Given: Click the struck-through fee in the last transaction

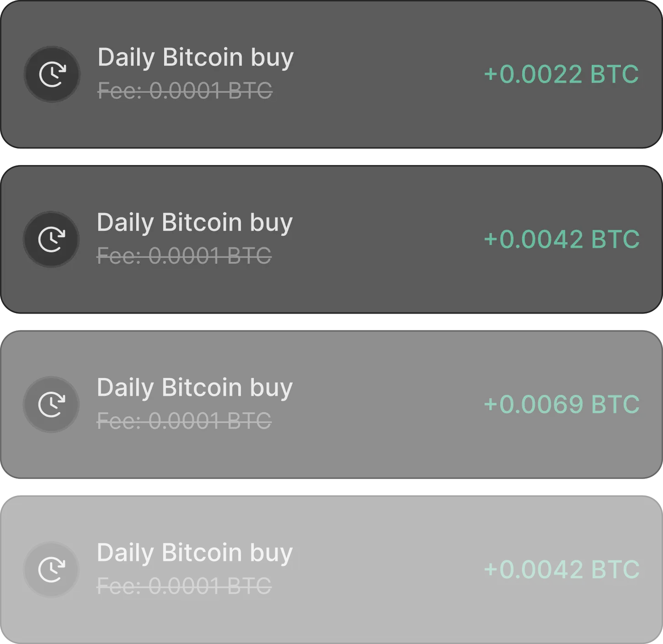Looking at the screenshot, I should point(184,585).
